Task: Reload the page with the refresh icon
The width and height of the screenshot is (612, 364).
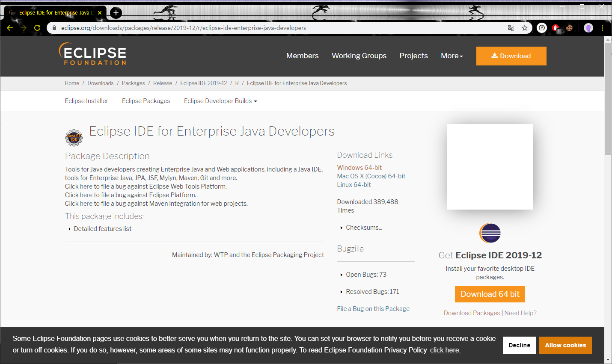Action: point(37,28)
